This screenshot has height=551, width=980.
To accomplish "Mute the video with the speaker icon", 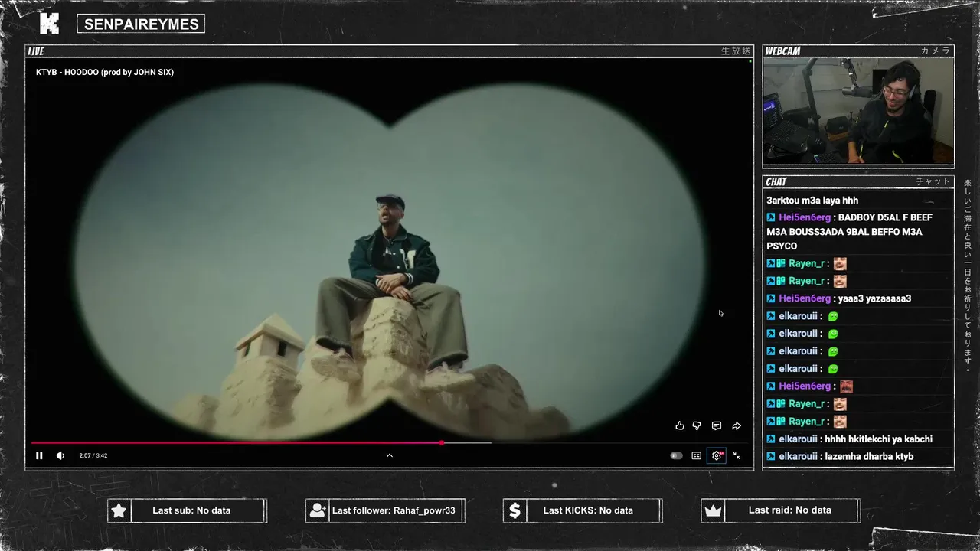I will pyautogui.click(x=60, y=455).
